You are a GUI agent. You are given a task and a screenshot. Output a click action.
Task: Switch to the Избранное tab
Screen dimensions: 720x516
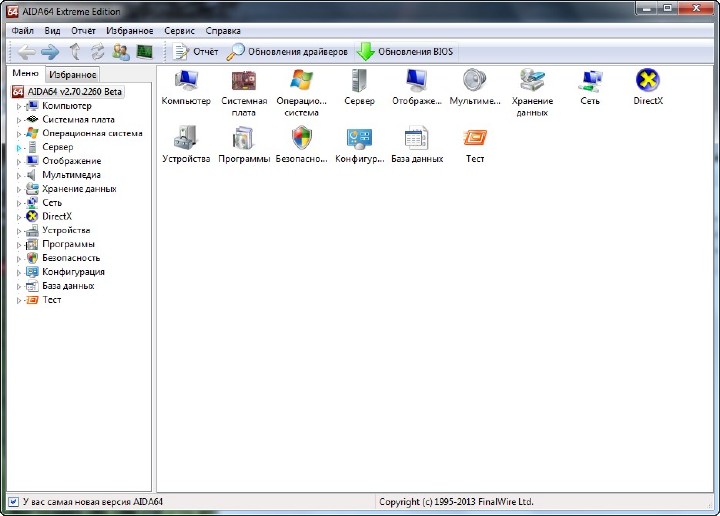[73, 75]
